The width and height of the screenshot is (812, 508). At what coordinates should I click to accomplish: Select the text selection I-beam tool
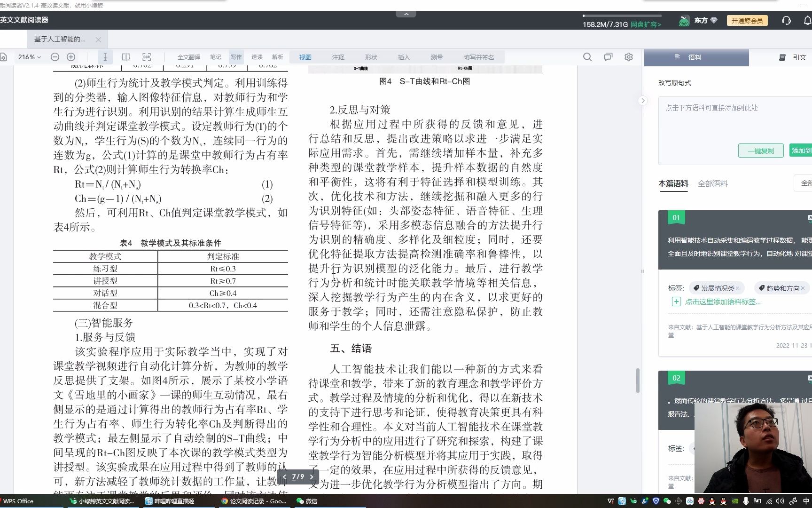point(105,57)
